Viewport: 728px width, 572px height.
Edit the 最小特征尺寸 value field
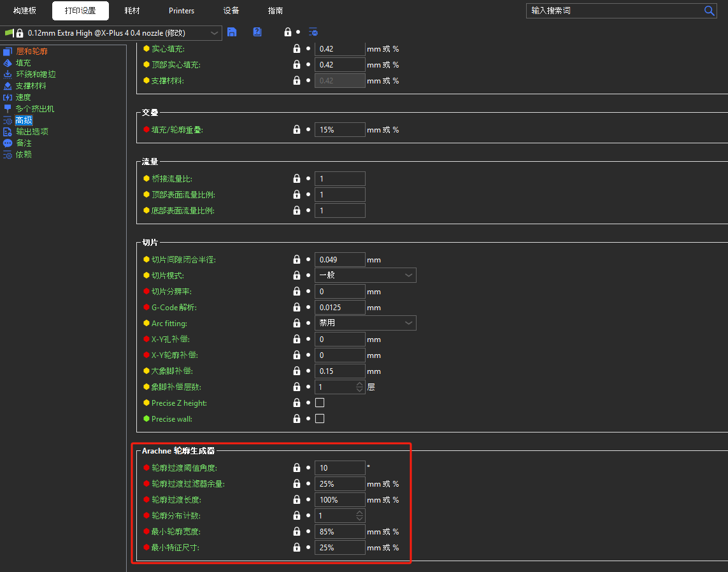click(340, 547)
